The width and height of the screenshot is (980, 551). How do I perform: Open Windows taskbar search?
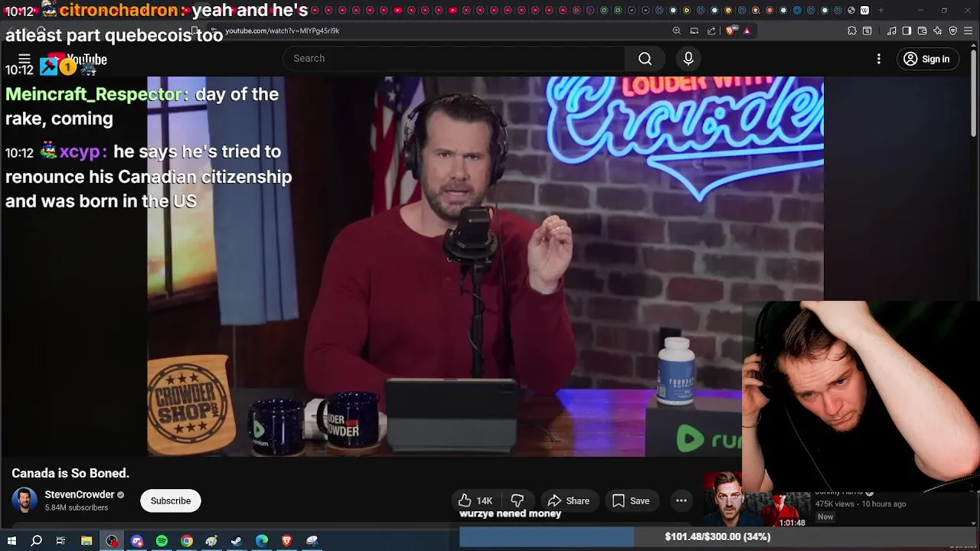pos(36,541)
